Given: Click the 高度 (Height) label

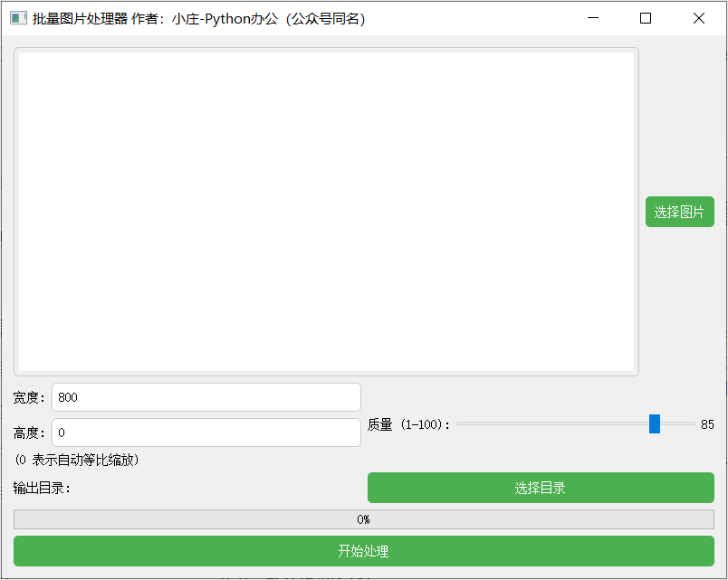Looking at the screenshot, I should coord(27,433).
